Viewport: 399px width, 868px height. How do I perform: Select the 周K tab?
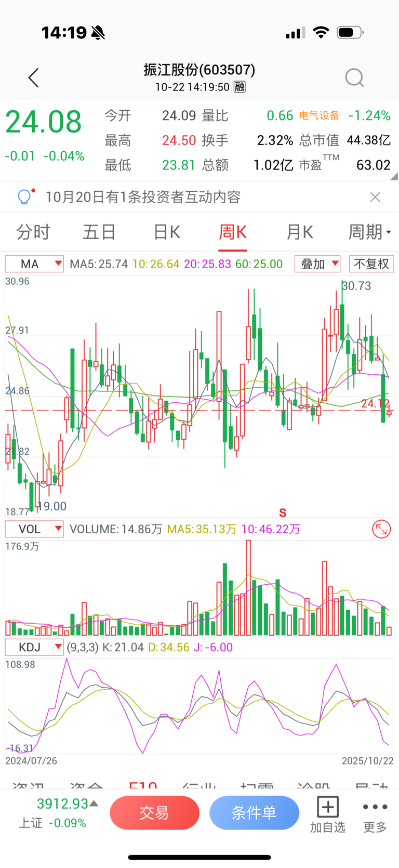click(x=233, y=232)
